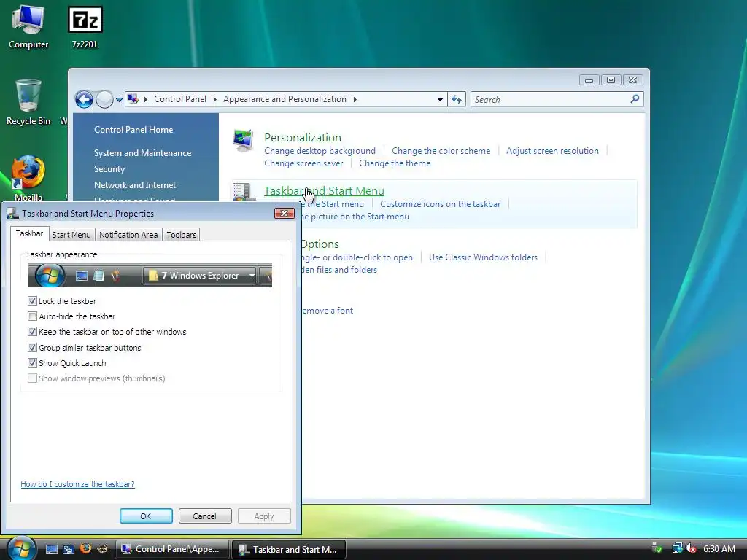Click the forward navigation button
This screenshot has height=560, width=747.
(x=104, y=99)
